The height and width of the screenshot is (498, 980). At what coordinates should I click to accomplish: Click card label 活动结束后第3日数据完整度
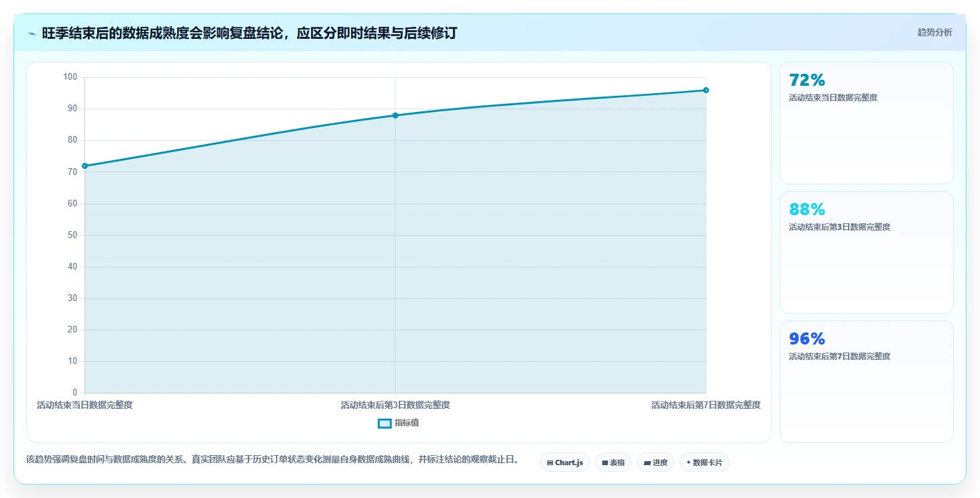click(x=840, y=227)
